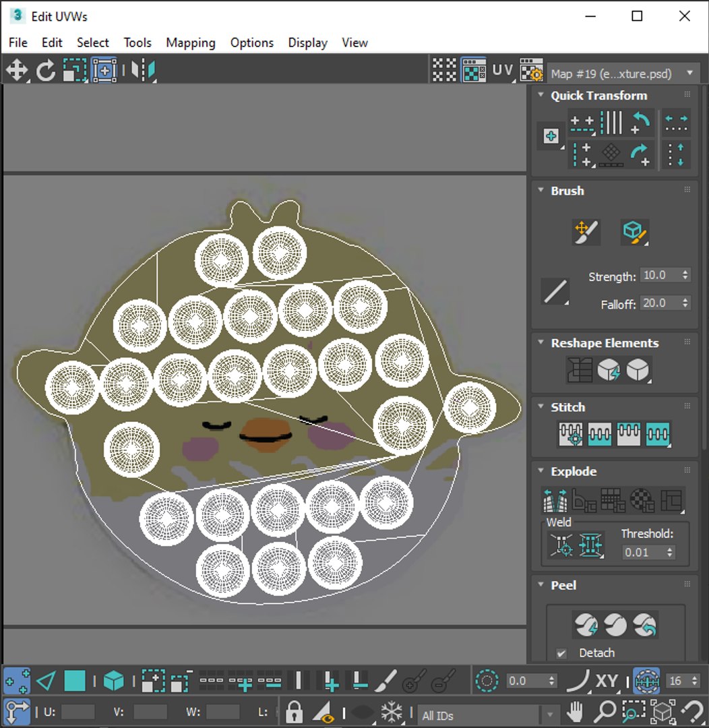Collapse the Peel rollout
709x728 pixels.
tap(541, 584)
